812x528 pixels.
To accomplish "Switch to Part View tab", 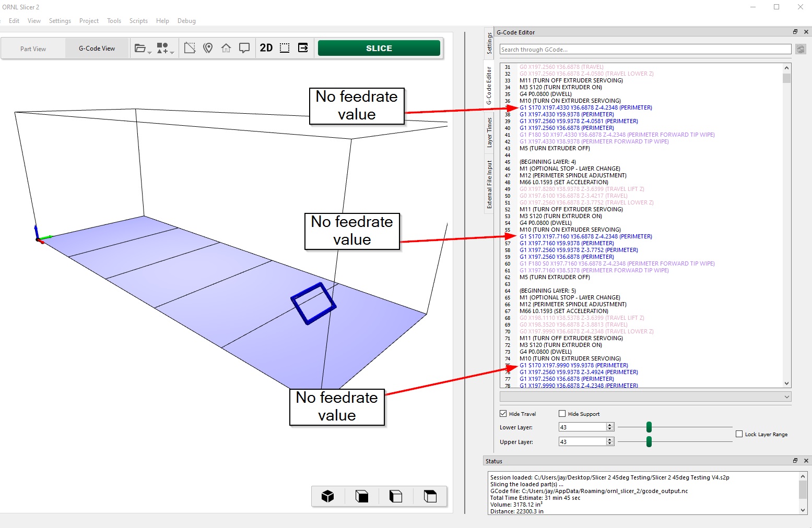I will 33,49.
